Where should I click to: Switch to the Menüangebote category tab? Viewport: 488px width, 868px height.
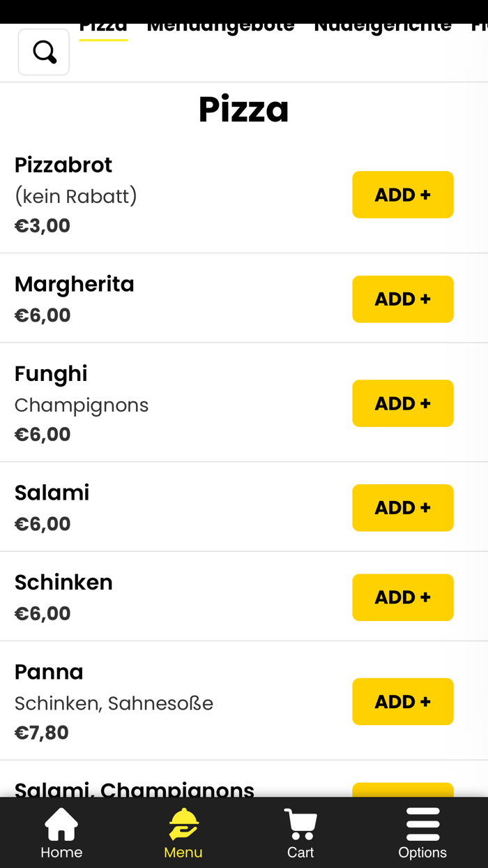[220, 28]
